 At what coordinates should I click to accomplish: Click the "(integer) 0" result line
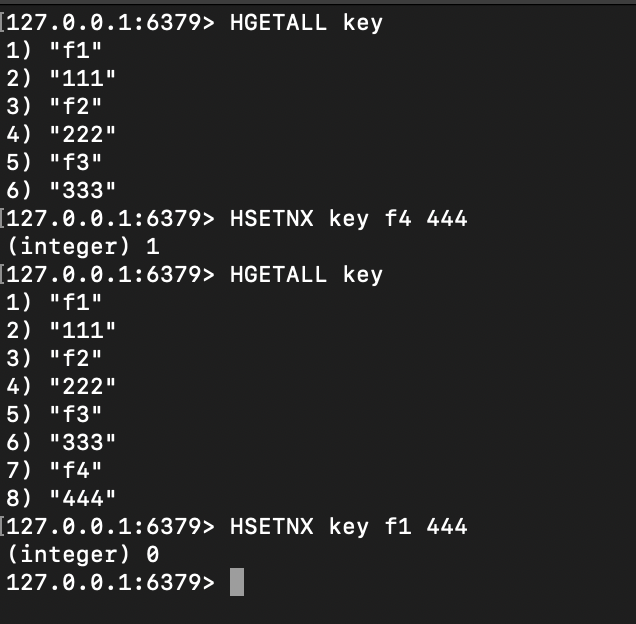[83, 554]
